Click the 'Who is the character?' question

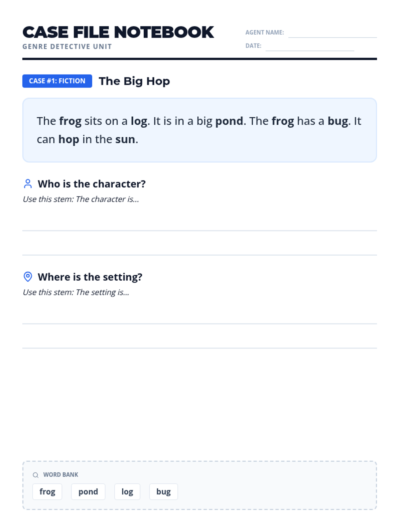click(x=91, y=184)
